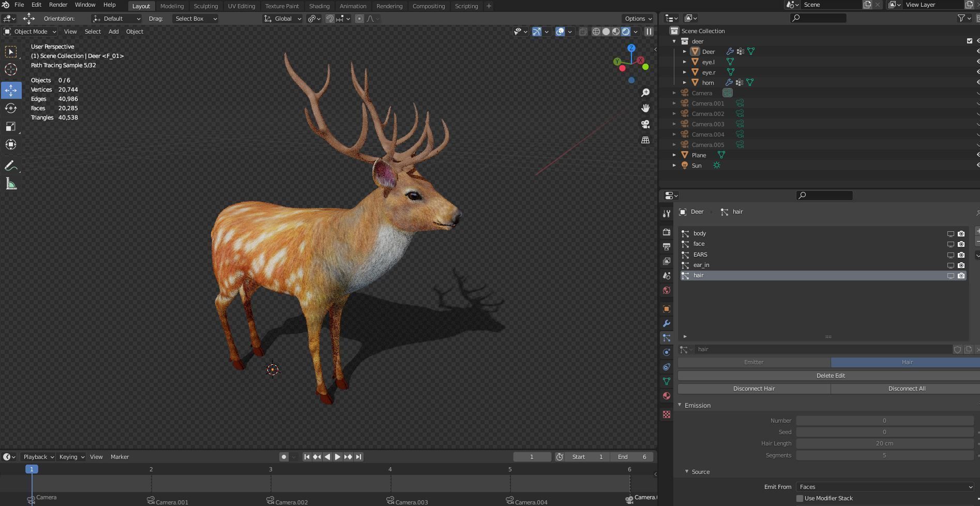The height and width of the screenshot is (506, 980).
Task: Open the Object Mode dropdown
Action: [30, 32]
